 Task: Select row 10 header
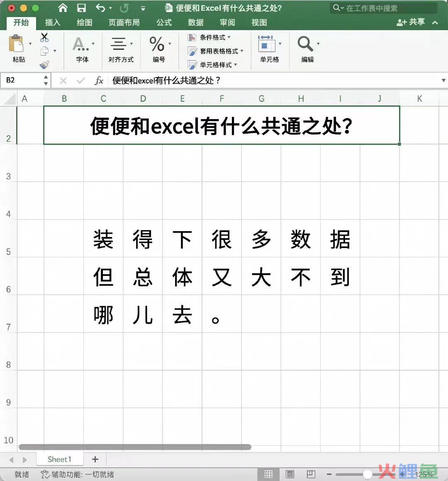pos(8,427)
